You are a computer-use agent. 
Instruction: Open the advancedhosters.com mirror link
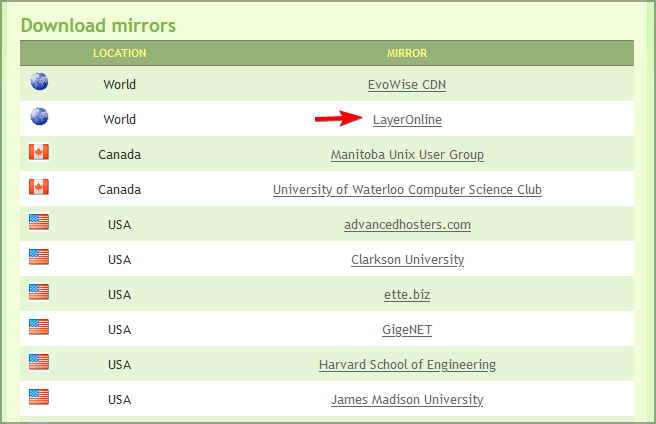click(x=407, y=225)
